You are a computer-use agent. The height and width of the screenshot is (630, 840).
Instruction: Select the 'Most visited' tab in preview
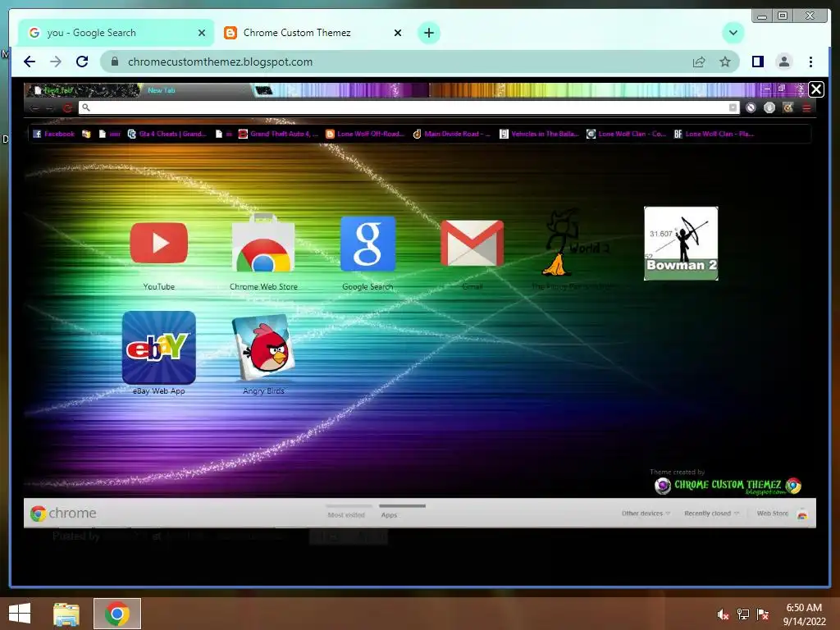[x=347, y=515]
